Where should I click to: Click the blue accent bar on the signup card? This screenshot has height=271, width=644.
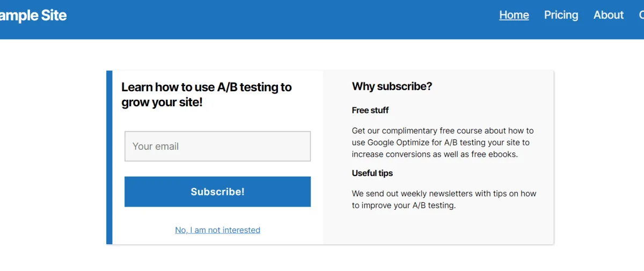tap(109, 157)
